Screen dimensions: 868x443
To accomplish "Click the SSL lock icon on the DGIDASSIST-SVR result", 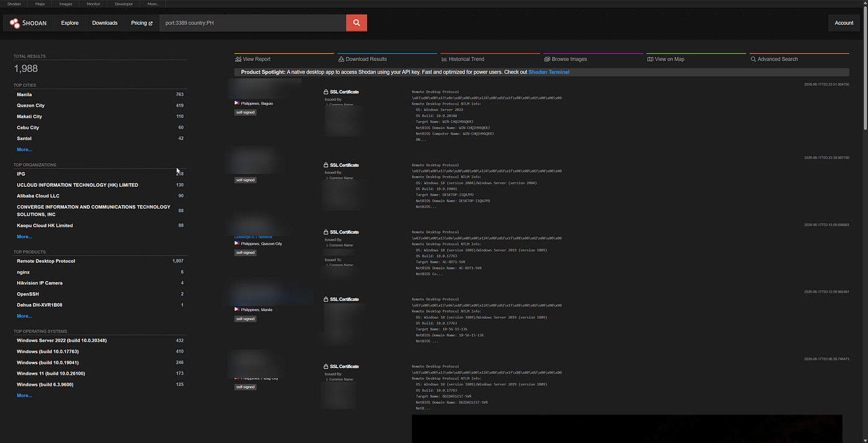I will tap(326, 367).
